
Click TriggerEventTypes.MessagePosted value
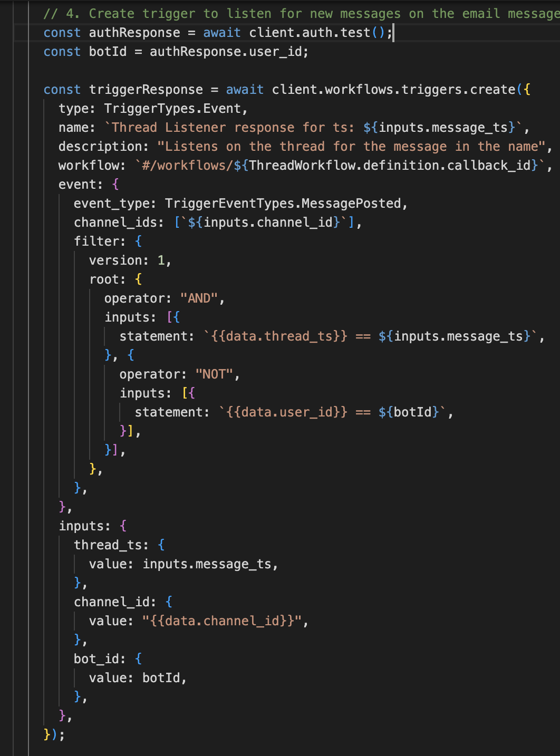283,203
